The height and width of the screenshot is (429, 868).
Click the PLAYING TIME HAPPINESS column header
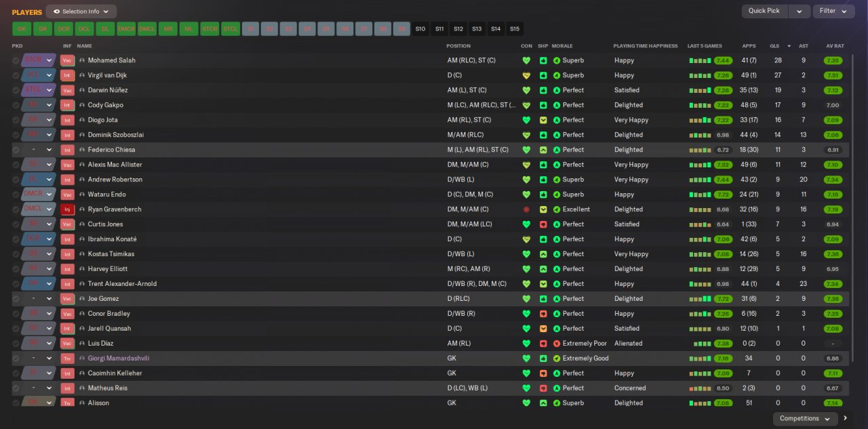click(646, 46)
